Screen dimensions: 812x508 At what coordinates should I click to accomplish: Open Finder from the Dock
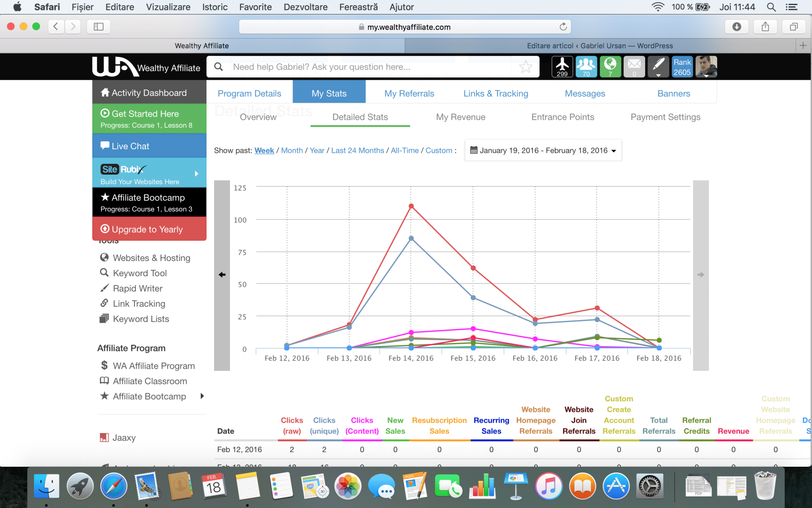pyautogui.click(x=46, y=486)
